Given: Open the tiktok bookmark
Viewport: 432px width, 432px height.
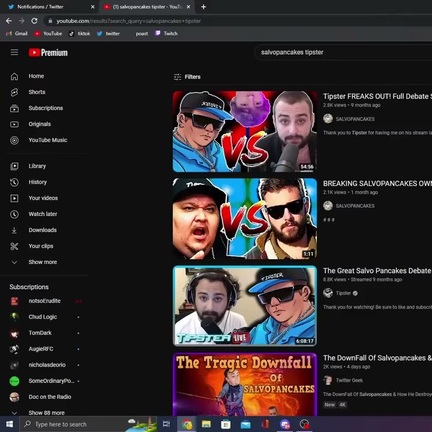Looking at the screenshot, I should (x=79, y=33).
